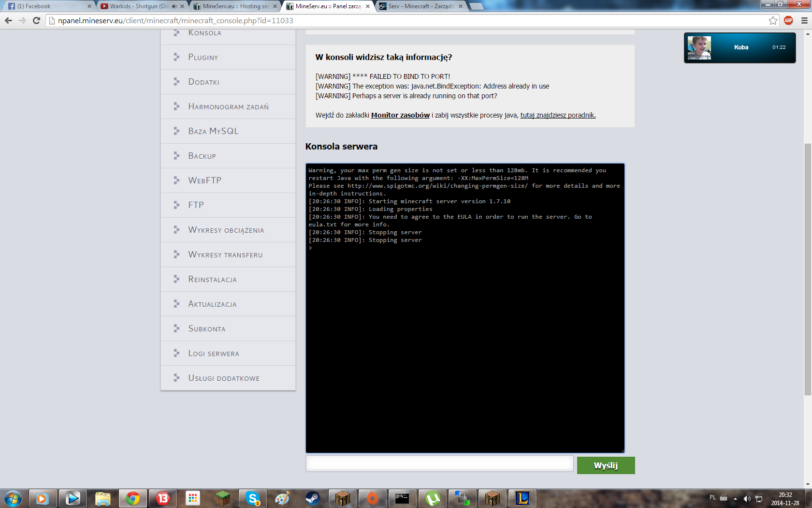Switch to Serv - Minecraft Zarządzanie tab
This screenshot has width=812, height=508.
pyautogui.click(x=420, y=6)
